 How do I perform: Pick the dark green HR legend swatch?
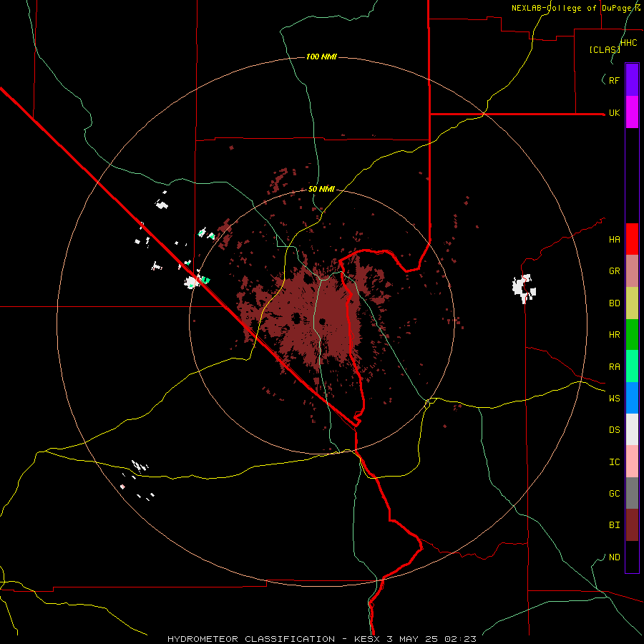(x=632, y=335)
